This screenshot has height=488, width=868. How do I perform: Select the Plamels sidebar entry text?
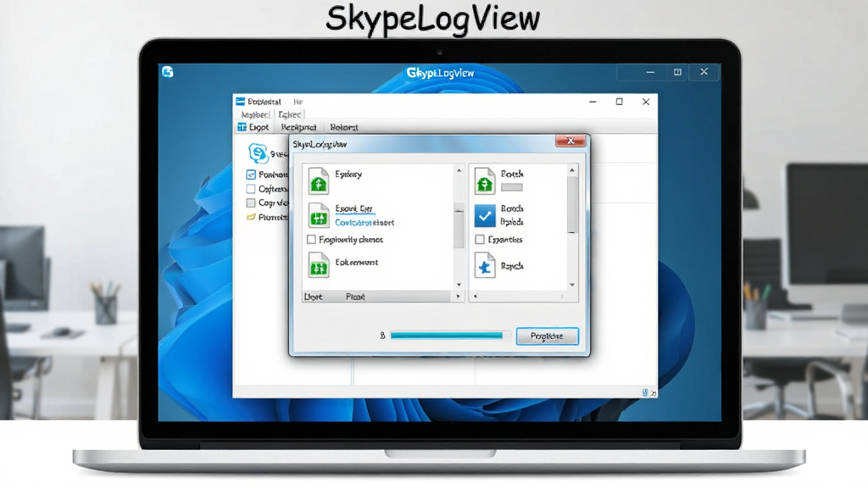(x=273, y=217)
